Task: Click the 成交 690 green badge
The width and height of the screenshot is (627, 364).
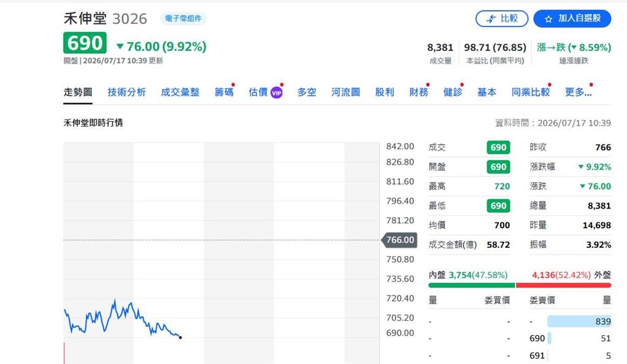Action: [498, 147]
